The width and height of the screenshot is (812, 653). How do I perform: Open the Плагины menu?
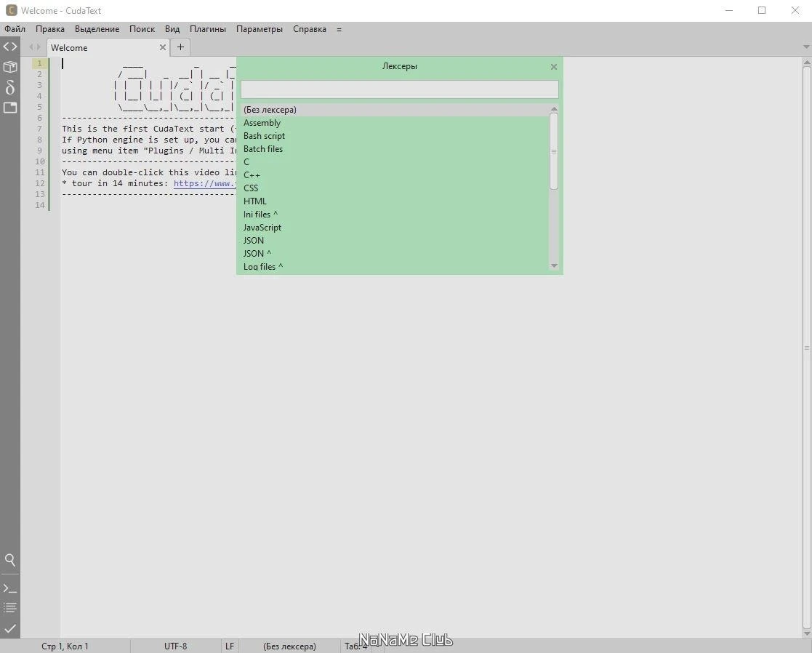tap(208, 29)
